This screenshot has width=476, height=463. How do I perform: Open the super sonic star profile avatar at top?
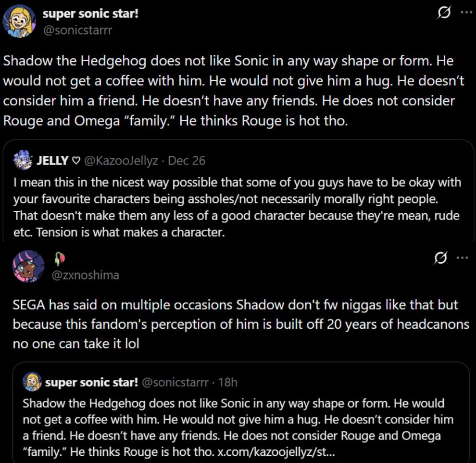click(19, 21)
